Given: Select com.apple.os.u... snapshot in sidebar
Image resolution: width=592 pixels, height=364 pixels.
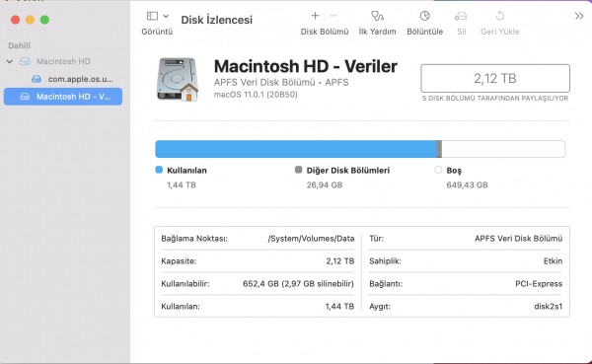Looking at the screenshot, I should pyautogui.click(x=80, y=79).
